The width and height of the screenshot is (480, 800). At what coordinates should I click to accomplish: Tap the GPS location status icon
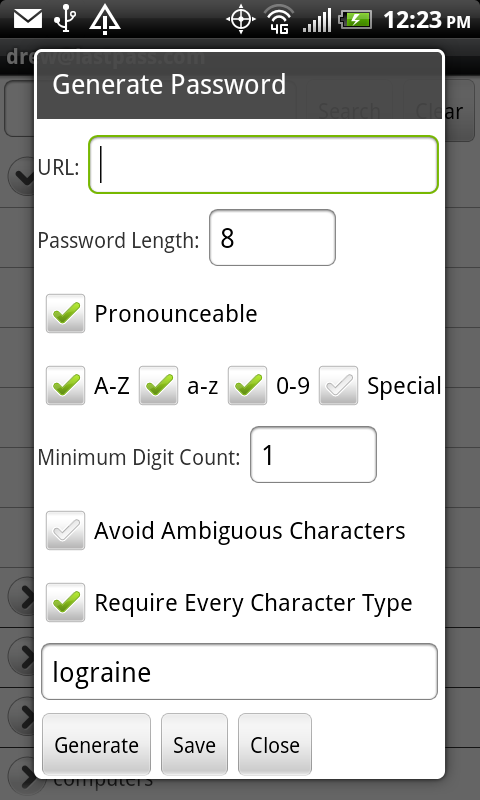pyautogui.click(x=240, y=20)
